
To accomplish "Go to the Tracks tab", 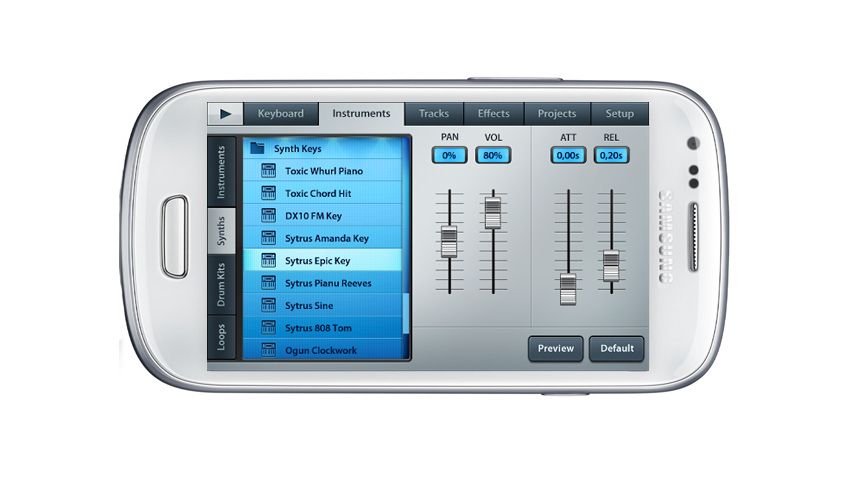I will [434, 114].
